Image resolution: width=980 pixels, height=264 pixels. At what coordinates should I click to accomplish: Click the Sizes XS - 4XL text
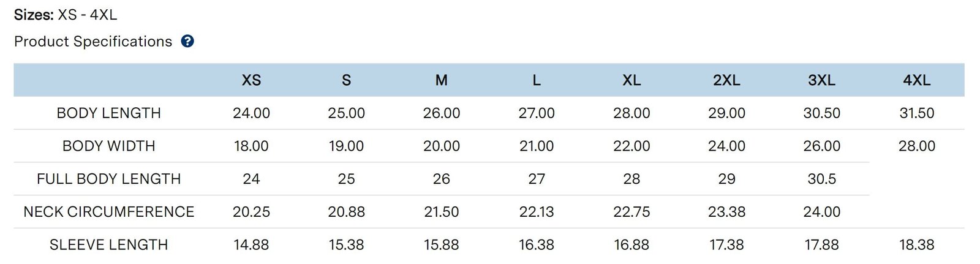(65, 15)
